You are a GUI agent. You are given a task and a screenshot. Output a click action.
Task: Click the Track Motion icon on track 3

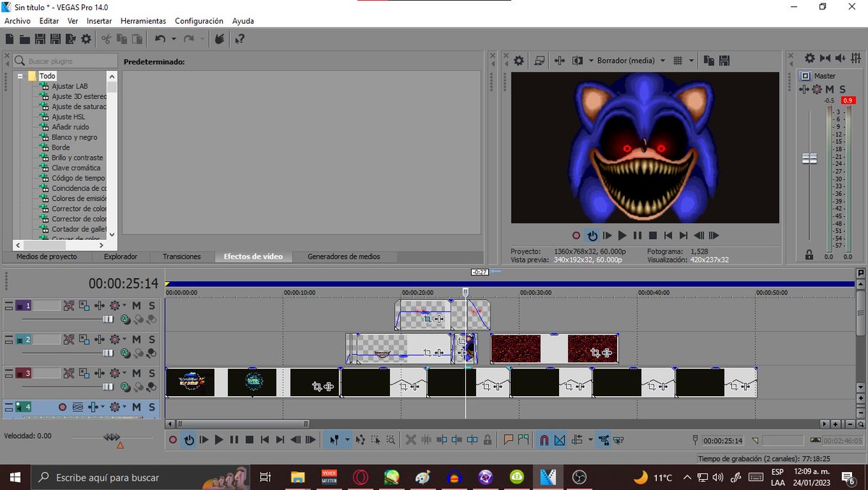(x=99, y=373)
